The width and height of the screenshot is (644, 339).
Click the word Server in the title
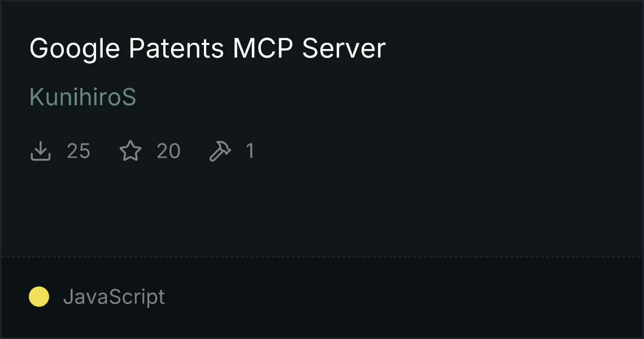coord(344,49)
